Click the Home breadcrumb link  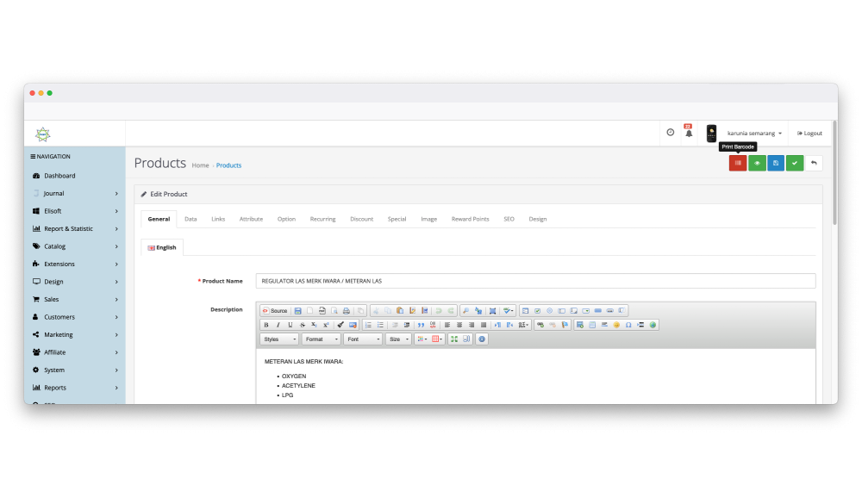pos(200,165)
